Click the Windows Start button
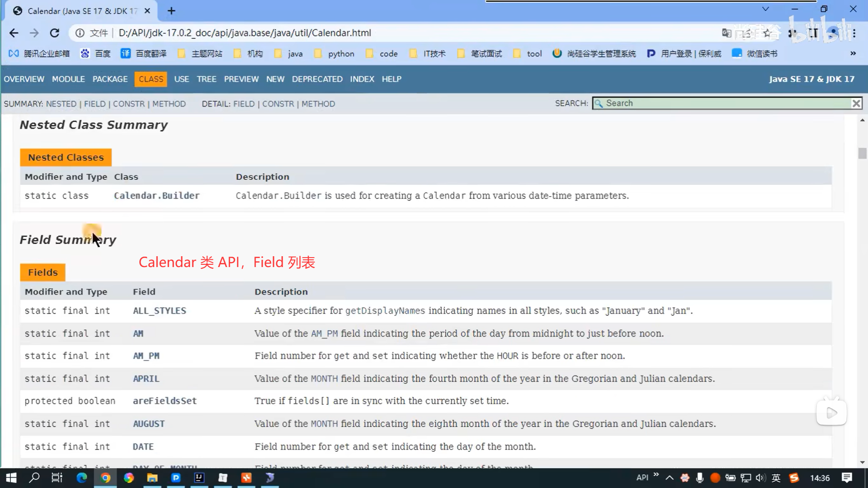 [11, 478]
